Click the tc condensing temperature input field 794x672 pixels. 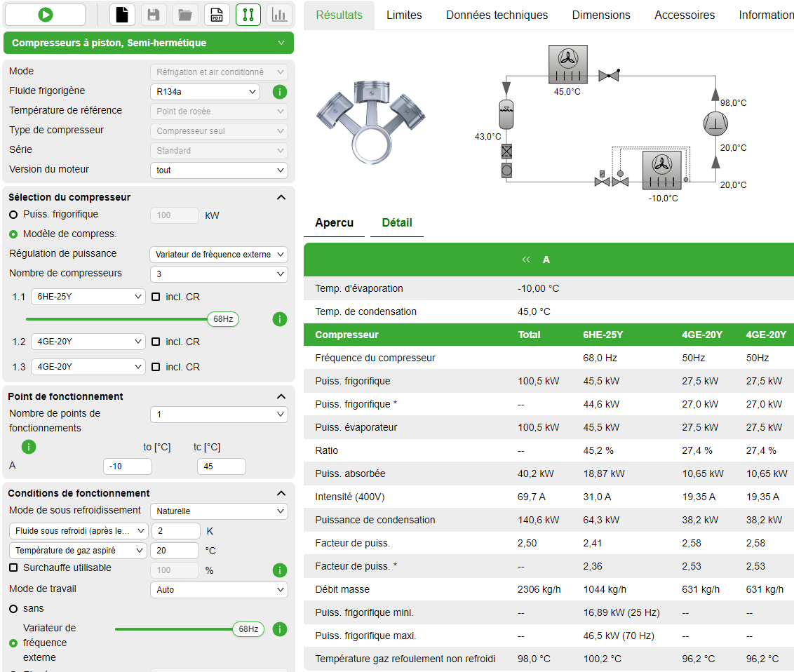(x=222, y=466)
